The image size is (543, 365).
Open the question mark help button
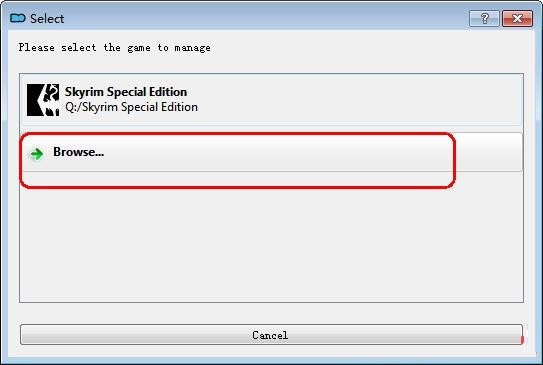484,18
